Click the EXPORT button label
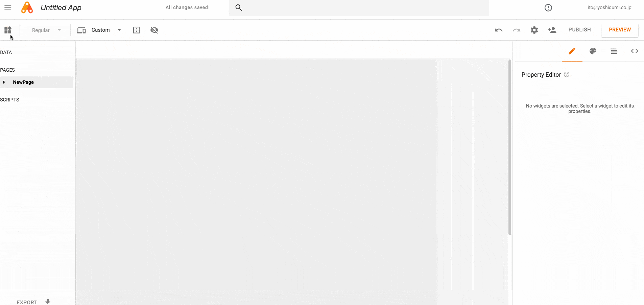644x305 pixels. (x=27, y=302)
